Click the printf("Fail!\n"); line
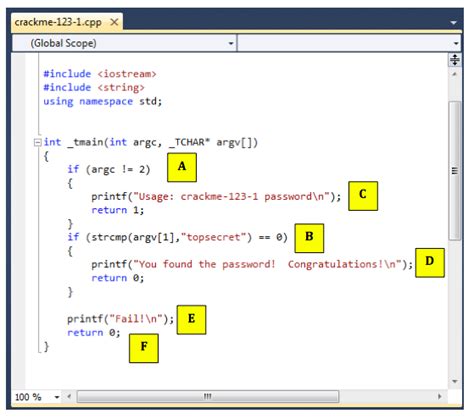 (120, 319)
